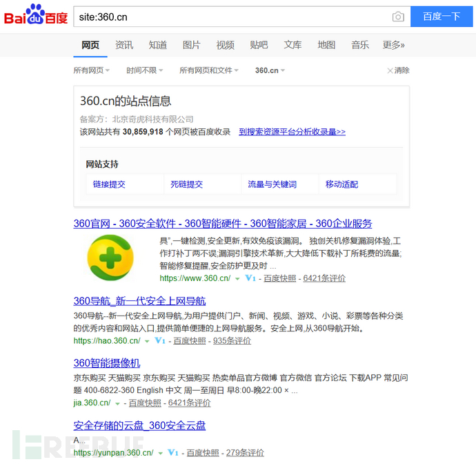476x464 pixels.
Task: Open the 更多» tab menu
Action: tap(393, 45)
